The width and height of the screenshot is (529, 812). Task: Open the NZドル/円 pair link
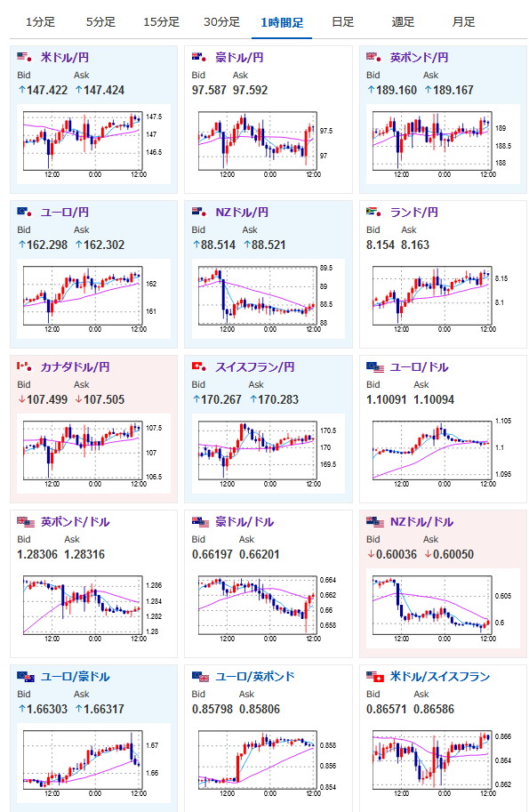coord(242,213)
